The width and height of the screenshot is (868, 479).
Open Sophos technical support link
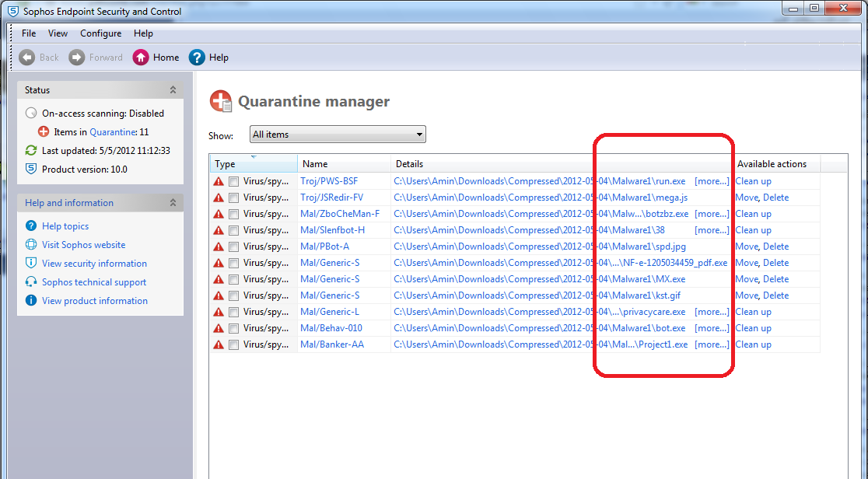(94, 281)
